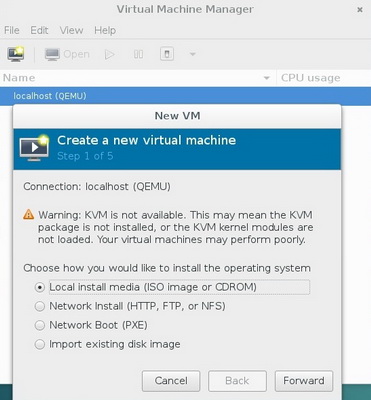Open the View menu
The image size is (371, 400).
71,30
